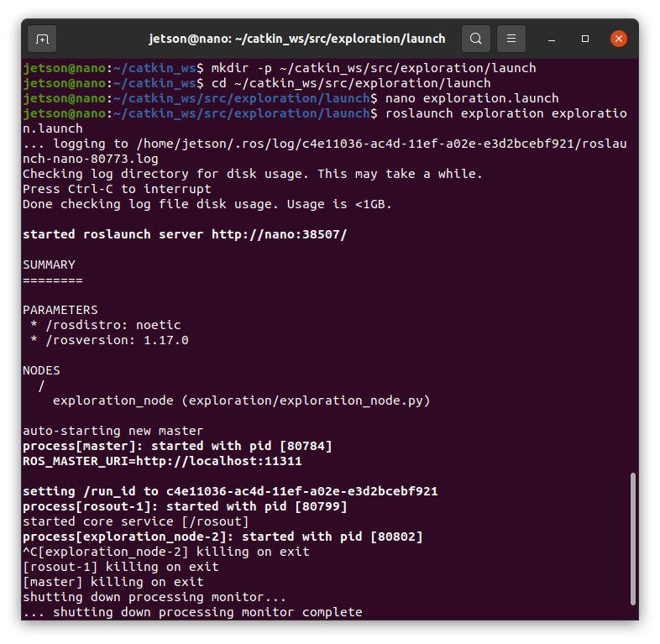The width and height of the screenshot is (660, 644).
Task: Click the 'cd ~/catkin_ws/src/exploration/launch' command
Action: click(x=351, y=83)
